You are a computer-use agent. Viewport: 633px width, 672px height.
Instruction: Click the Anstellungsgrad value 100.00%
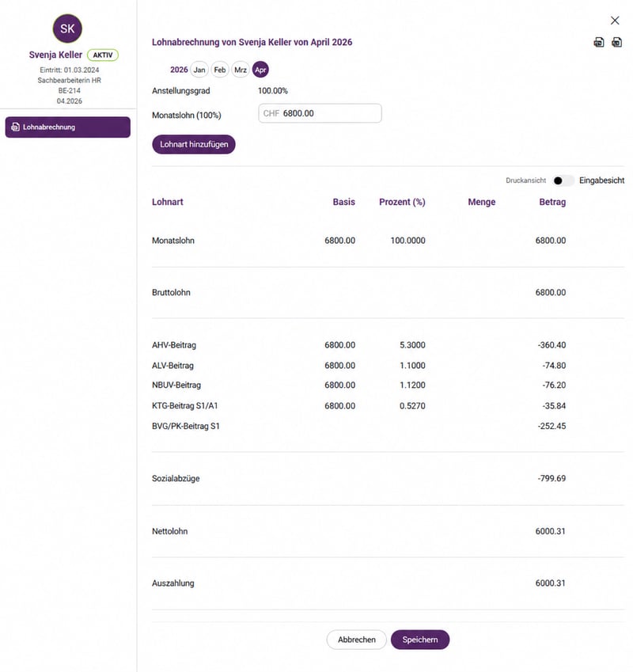273,91
